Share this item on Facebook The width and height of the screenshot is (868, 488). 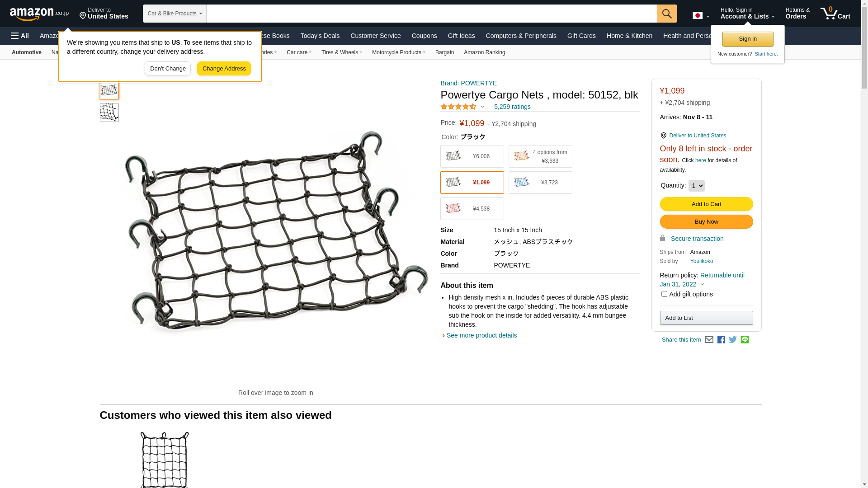721,340
